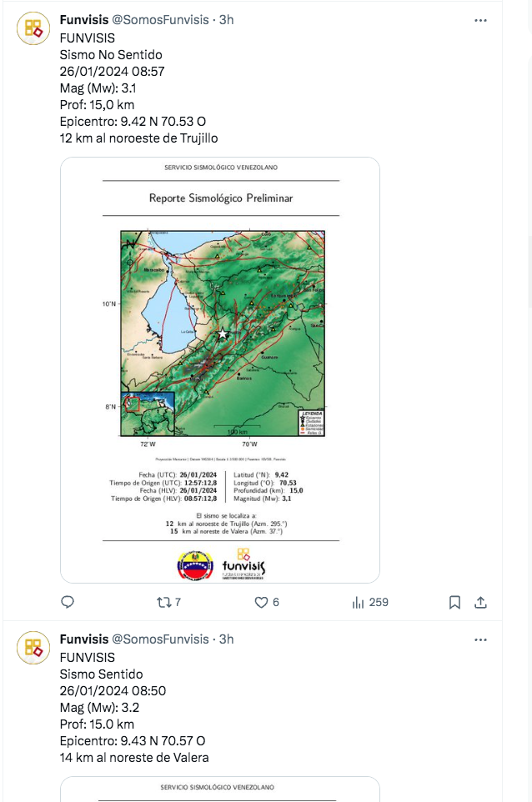This screenshot has height=802, width=532.
Task: Like the Sismo No Sentido tweet
Action: point(267,602)
